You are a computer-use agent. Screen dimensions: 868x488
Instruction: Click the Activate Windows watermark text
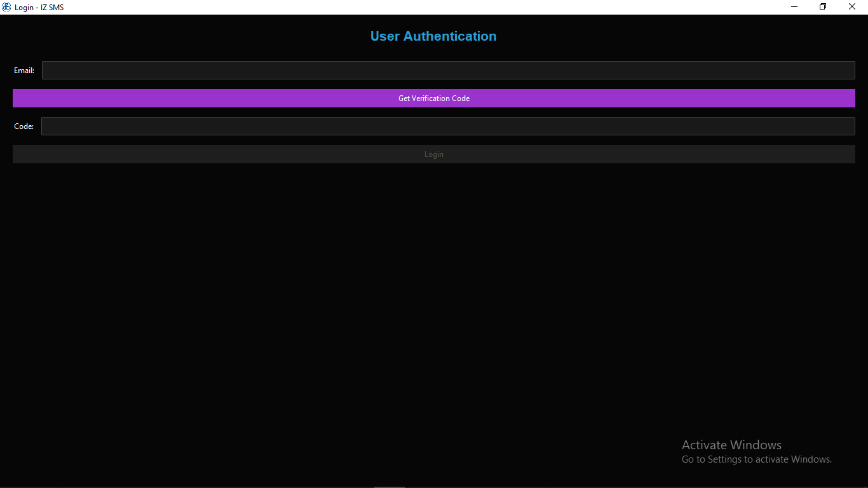click(731, 445)
